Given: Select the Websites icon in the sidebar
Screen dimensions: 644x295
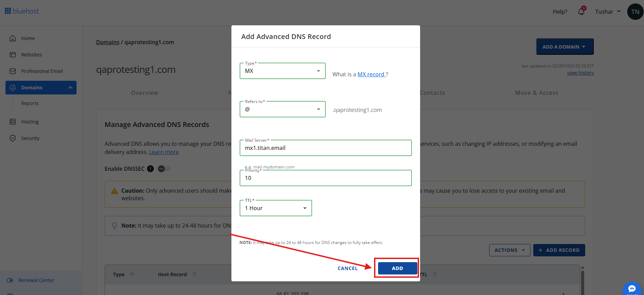Looking at the screenshot, I should click(x=13, y=54).
